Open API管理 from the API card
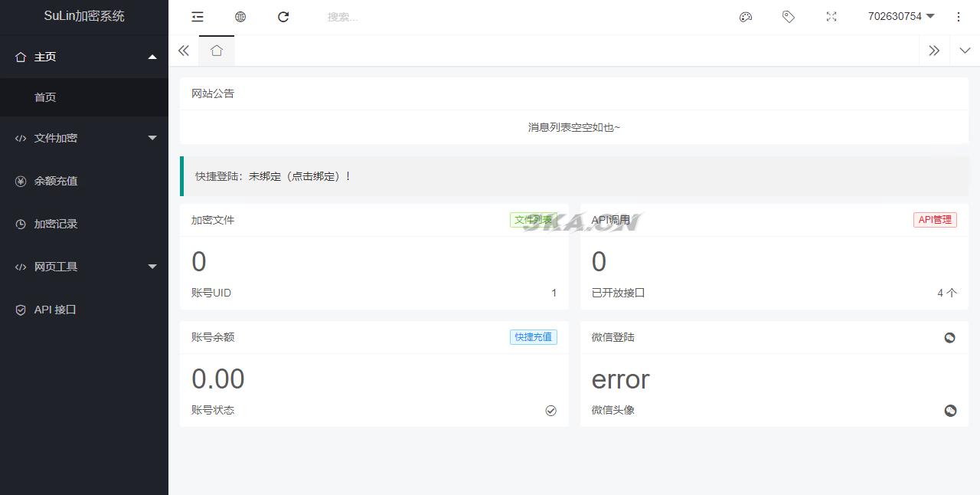Screen dimensions: 980x495 click(x=935, y=220)
